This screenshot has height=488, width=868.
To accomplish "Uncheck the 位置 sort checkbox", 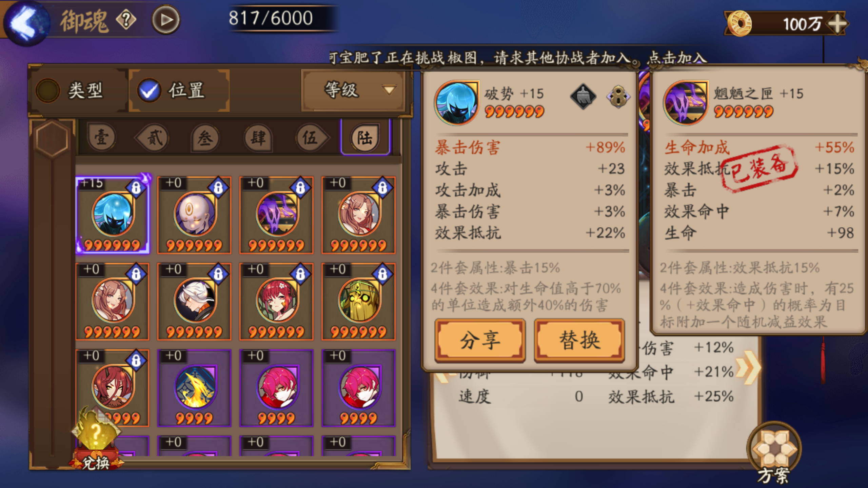I will (149, 90).
